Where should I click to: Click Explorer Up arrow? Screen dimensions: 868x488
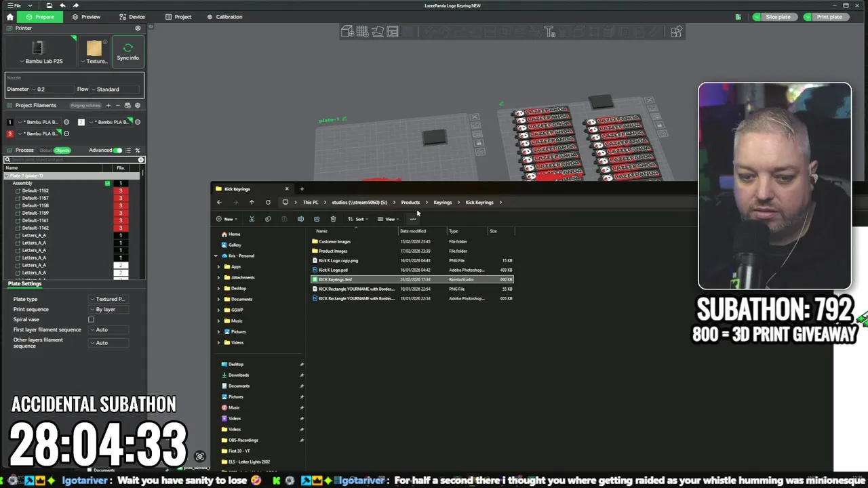click(x=252, y=202)
